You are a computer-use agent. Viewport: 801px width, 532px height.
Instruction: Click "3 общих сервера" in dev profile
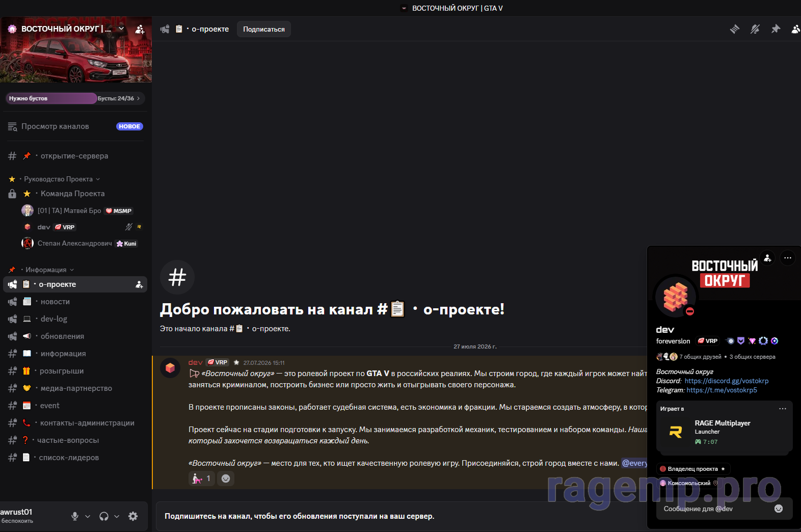[x=752, y=357]
